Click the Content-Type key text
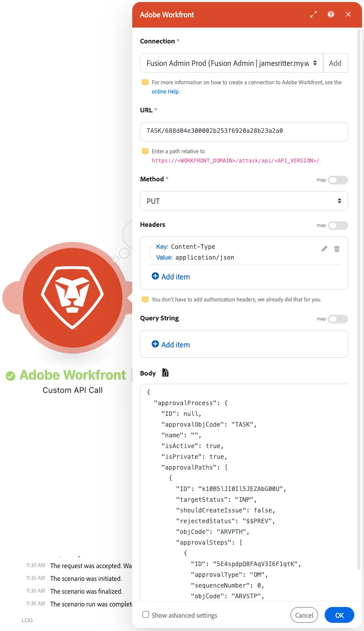The image size is (364, 631). click(x=193, y=247)
